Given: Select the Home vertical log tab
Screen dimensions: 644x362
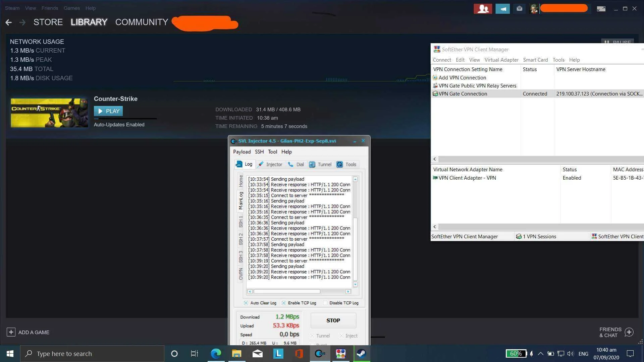Looking at the screenshot, I should (x=241, y=181).
